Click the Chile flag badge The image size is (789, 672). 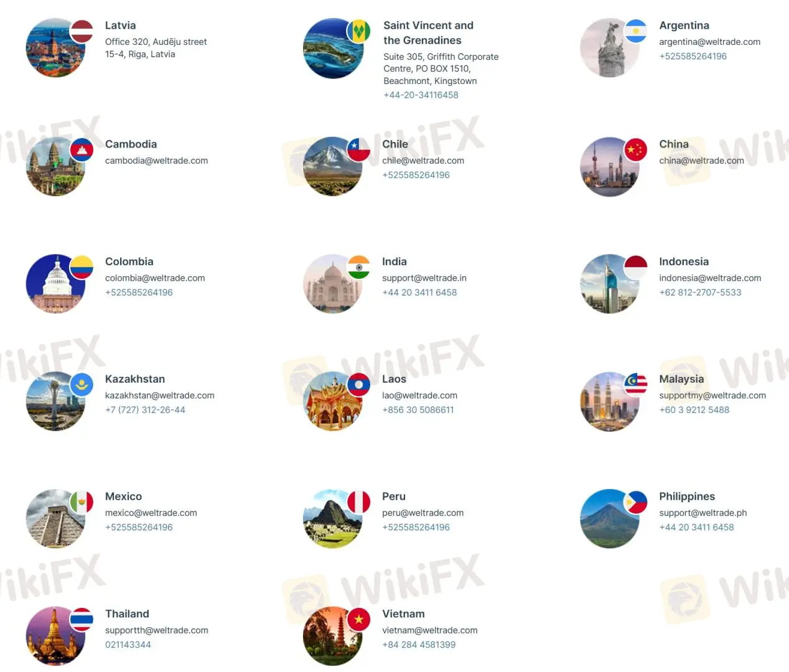pyautogui.click(x=358, y=149)
